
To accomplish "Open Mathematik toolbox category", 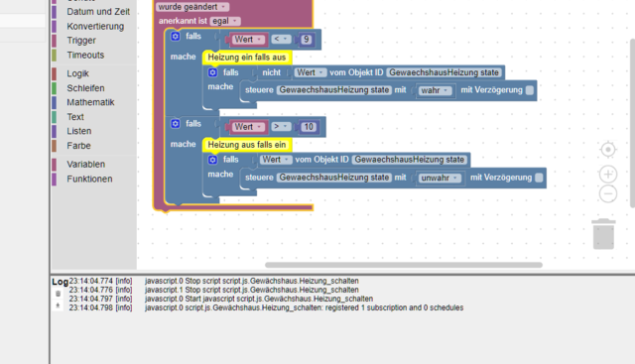I will [90, 102].
